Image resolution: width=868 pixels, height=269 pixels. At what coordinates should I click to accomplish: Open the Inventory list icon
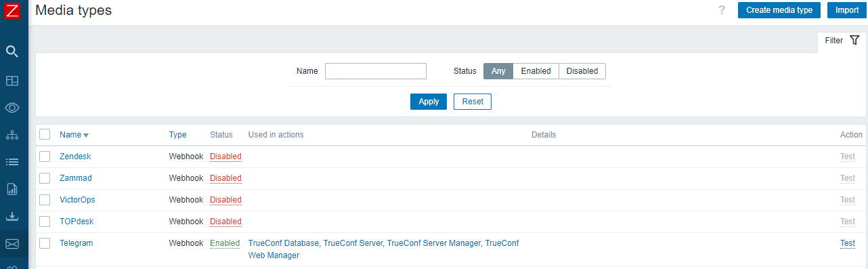12,162
